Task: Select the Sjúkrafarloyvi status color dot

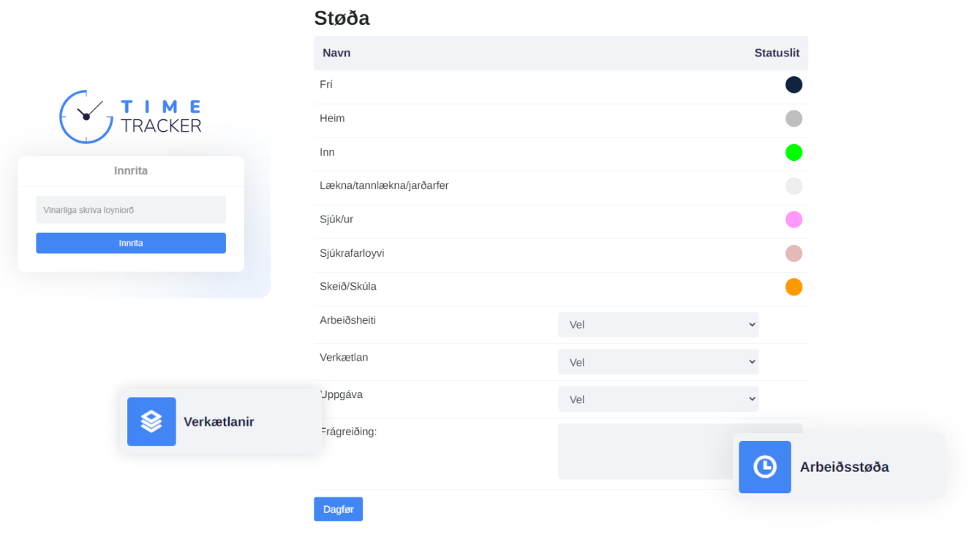Action: click(794, 253)
